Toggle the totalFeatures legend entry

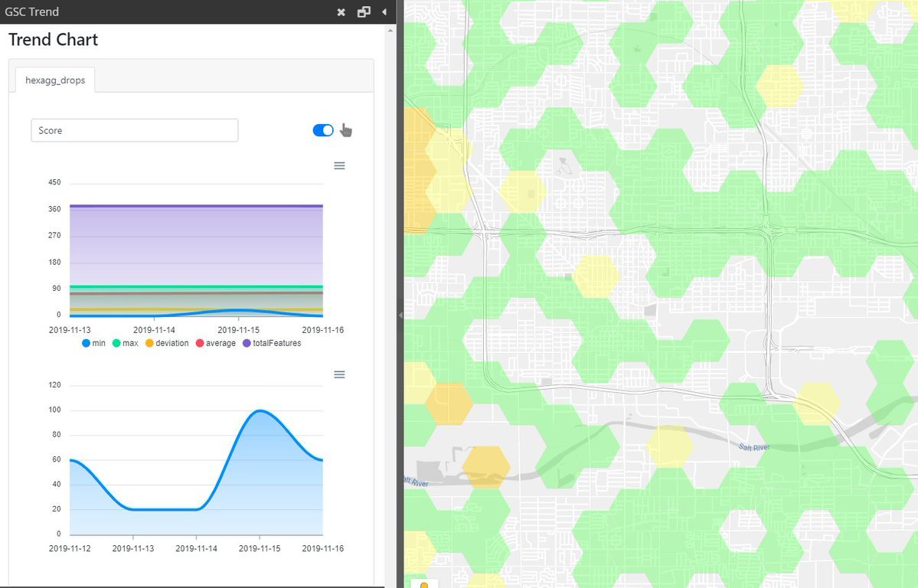coord(272,343)
